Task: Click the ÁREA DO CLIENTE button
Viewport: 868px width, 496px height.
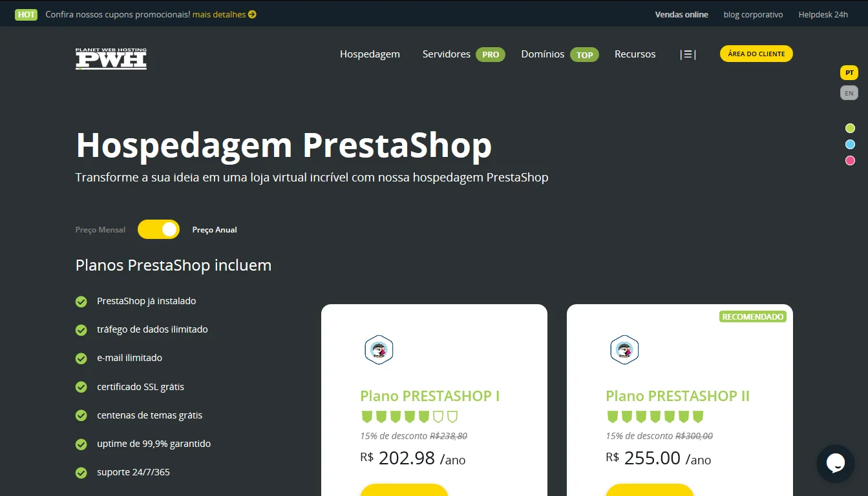Action: click(x=756, y=54)
